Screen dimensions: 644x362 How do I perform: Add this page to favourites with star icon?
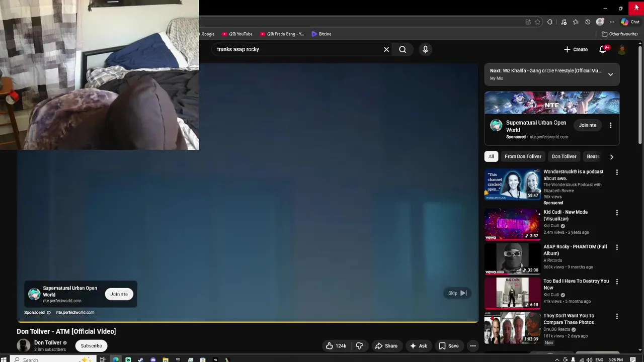coord(538,22)
